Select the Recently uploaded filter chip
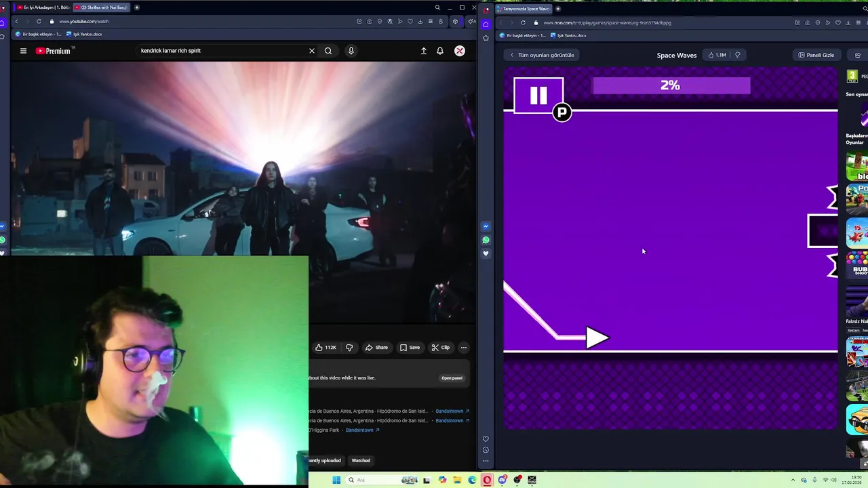 pos(325,461)
